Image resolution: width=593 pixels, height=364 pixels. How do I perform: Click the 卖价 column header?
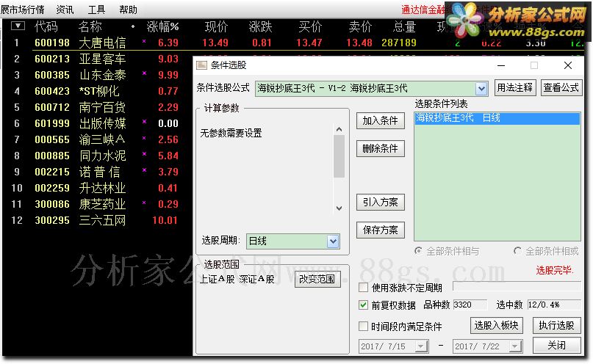[360, 26]
